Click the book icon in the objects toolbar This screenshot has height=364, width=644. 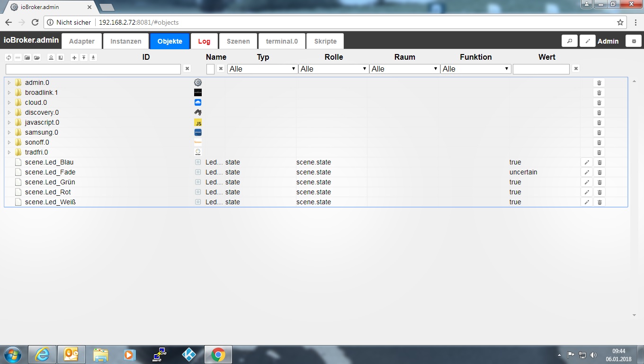pos(61,57)
